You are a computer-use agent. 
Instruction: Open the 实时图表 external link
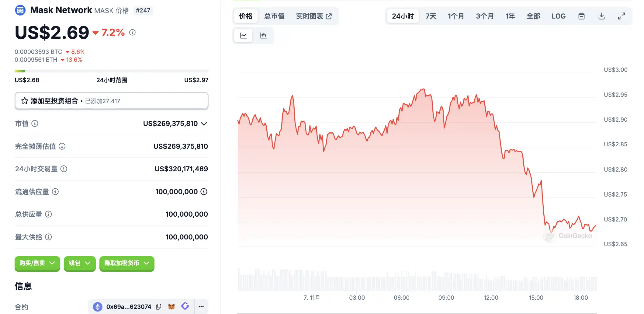tap(314, 16)
